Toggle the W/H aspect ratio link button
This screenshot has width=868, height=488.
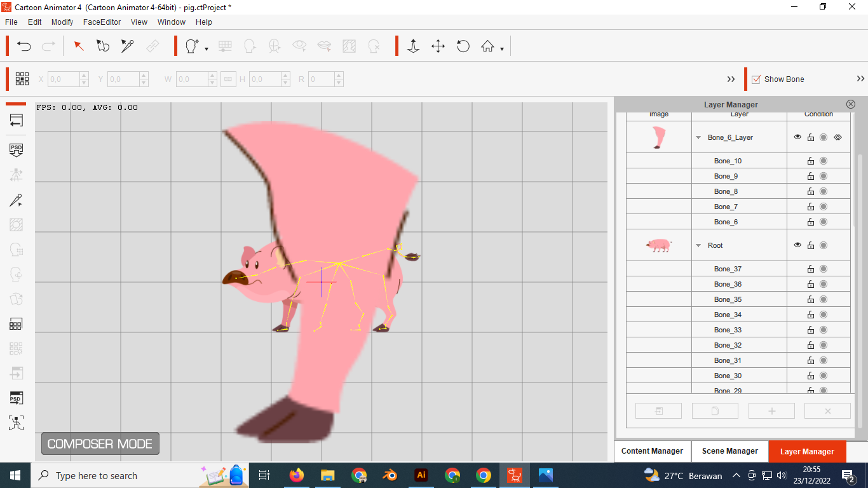point(229,79)
